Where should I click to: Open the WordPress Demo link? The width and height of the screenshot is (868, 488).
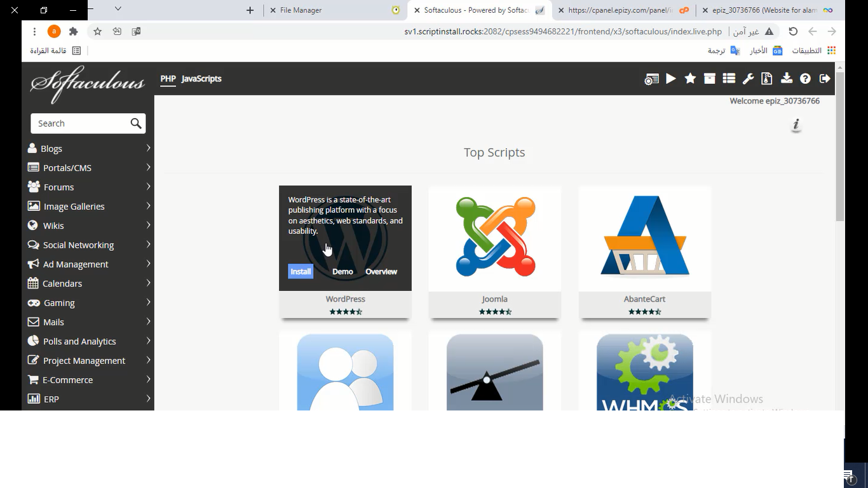(342, 271)
